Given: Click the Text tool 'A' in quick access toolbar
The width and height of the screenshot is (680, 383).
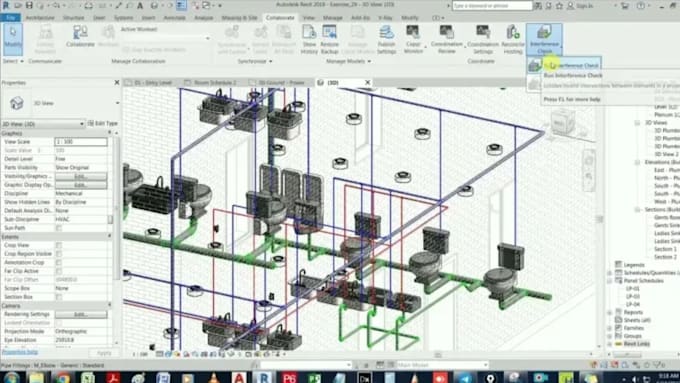Looking at the screenshot, I should click(140, 6).
